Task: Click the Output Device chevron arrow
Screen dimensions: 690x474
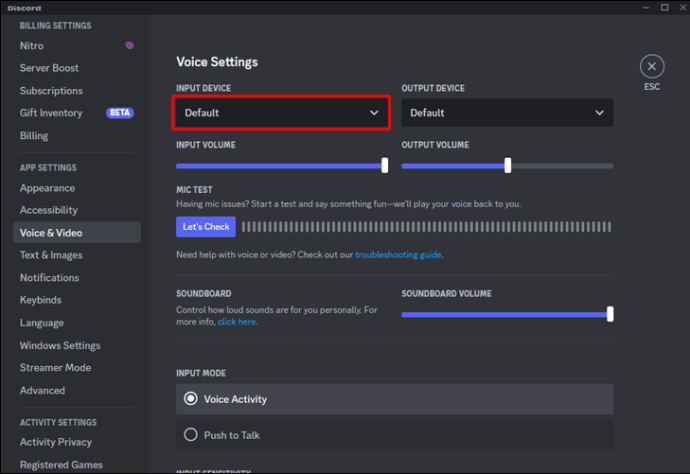Action: (x=599, y=113)
